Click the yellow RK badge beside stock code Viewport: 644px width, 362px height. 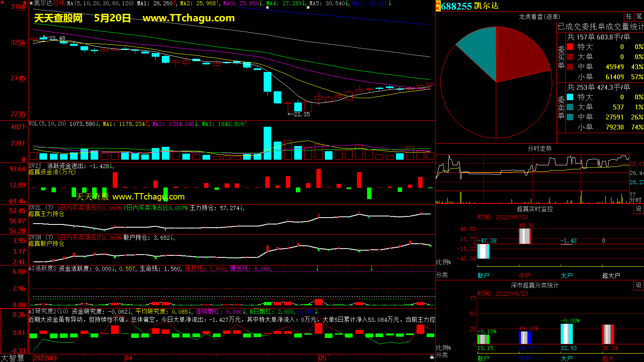point(438,6)
